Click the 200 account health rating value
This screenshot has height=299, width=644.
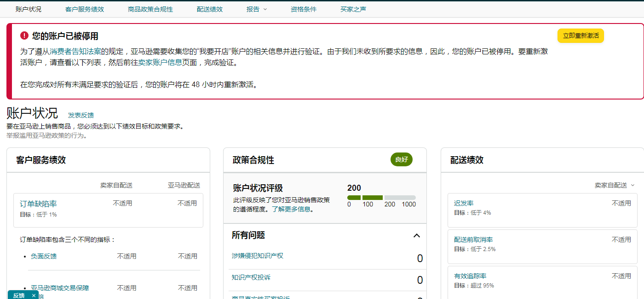pos(354,188)
